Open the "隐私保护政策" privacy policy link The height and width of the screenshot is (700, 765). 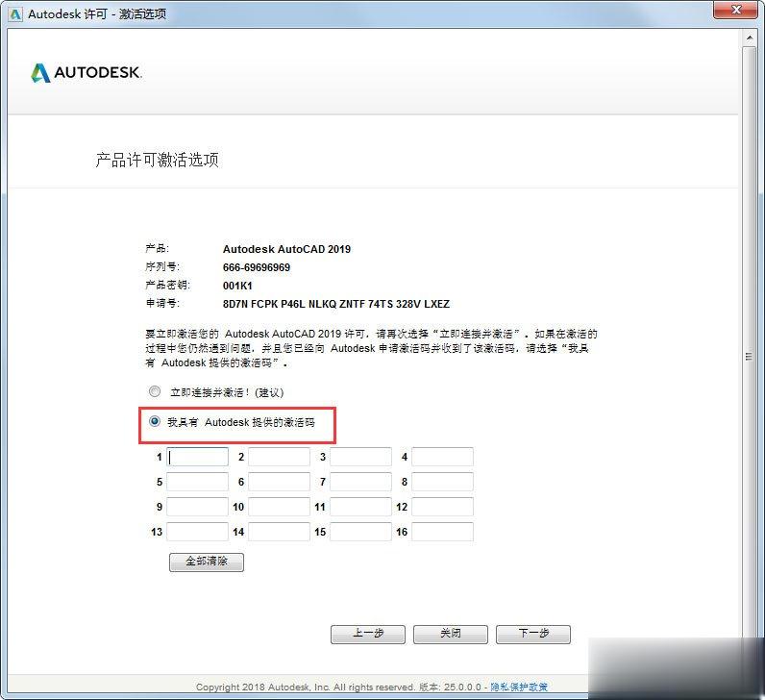point(519,687)
